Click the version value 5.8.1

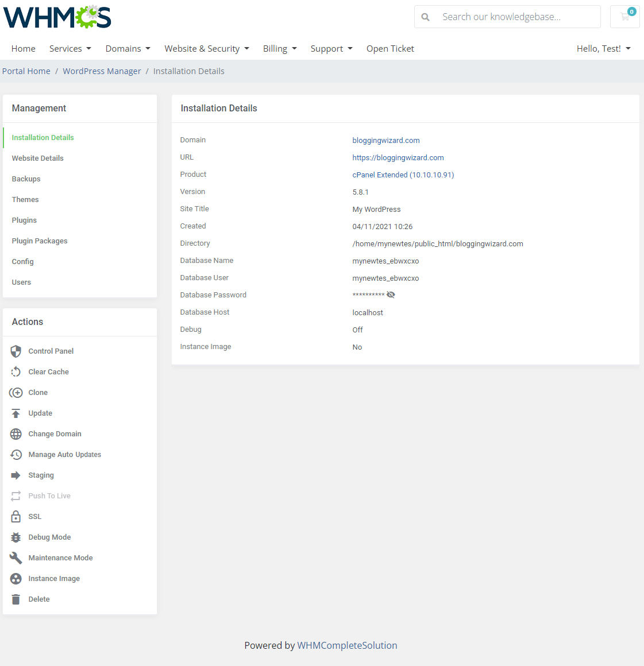coord(360,192)
